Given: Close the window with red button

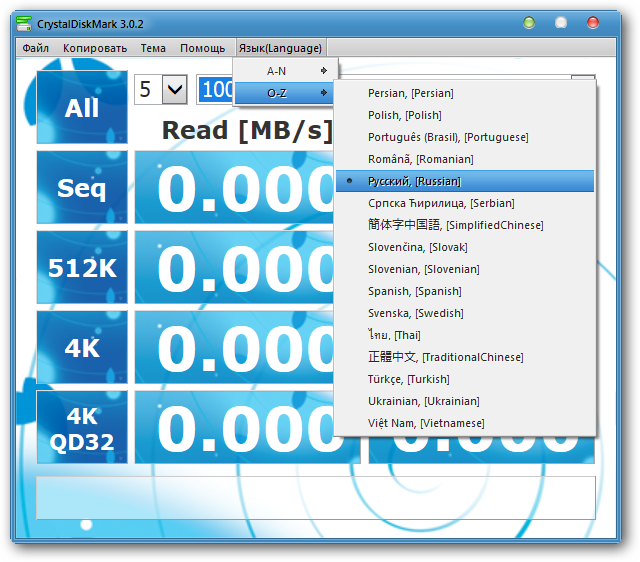Looking at the screenshot, I should click(593, 22).
